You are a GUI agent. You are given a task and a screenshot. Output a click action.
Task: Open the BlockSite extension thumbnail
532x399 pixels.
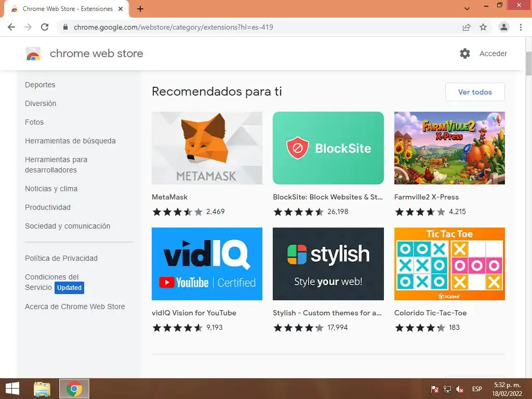point(328,148)
